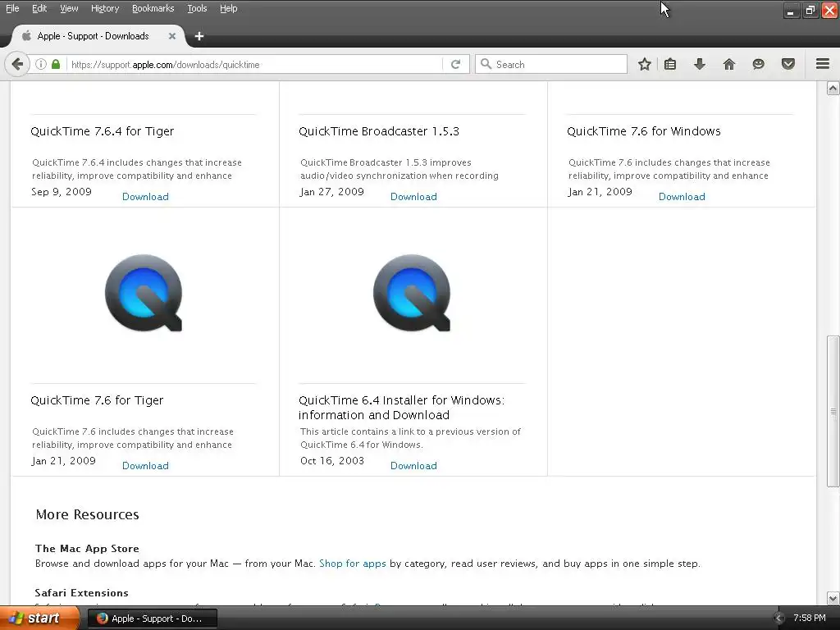Image resolution: width=840 pixels, height=630 pixels.
Task: Click the Safari Extensions heading
Action: (x=81, y=593)
